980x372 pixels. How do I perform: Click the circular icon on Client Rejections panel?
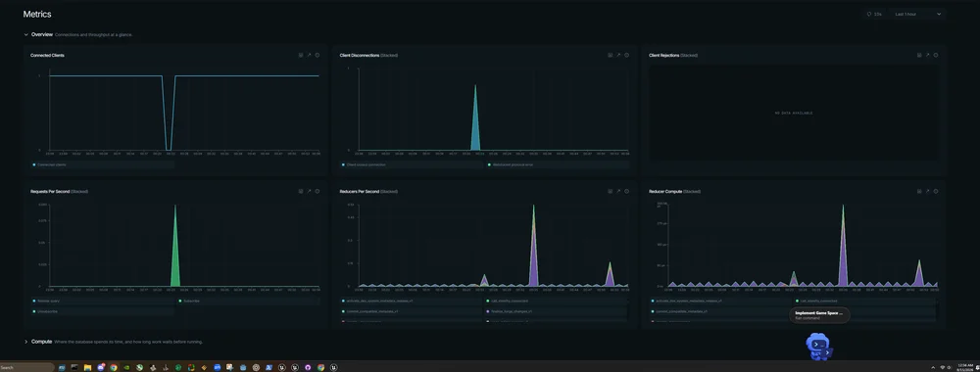[x=936, y=55]
